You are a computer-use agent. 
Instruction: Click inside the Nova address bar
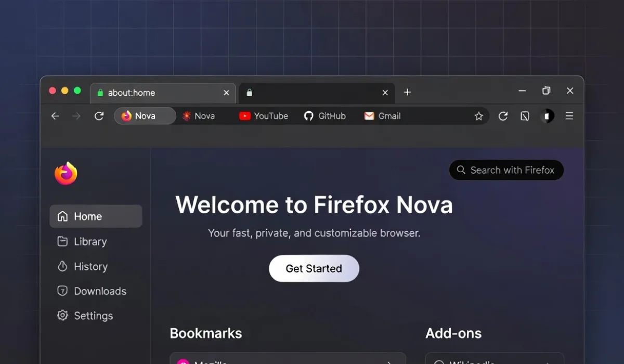(145, 116)
